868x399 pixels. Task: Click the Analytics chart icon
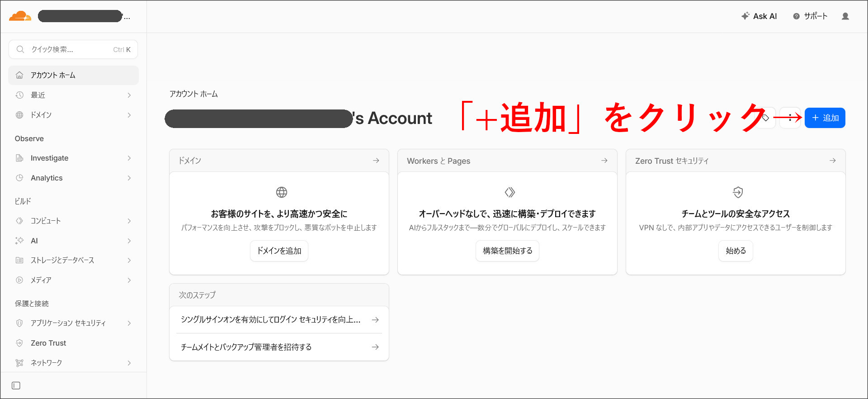19,178
